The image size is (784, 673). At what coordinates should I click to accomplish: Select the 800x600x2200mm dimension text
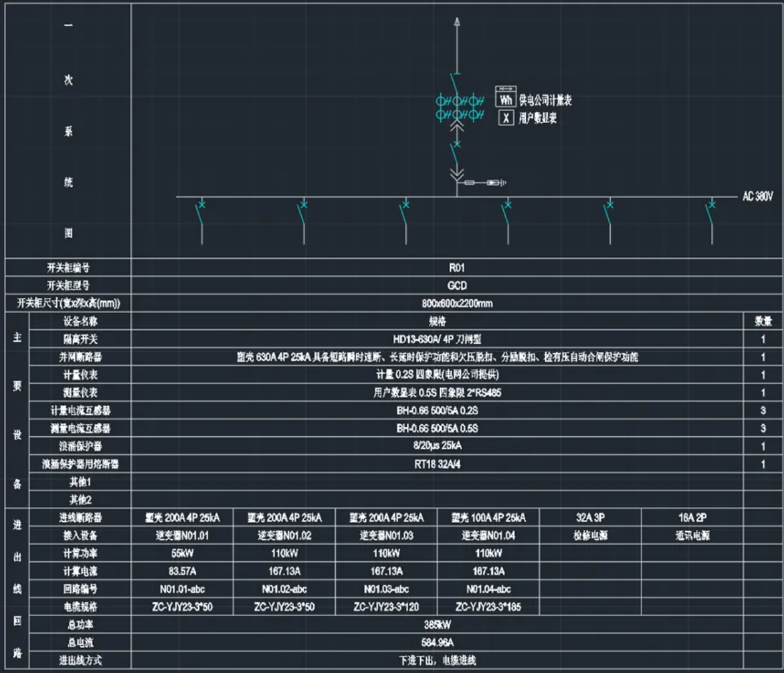pyautogui.click(x=457, y=304)
